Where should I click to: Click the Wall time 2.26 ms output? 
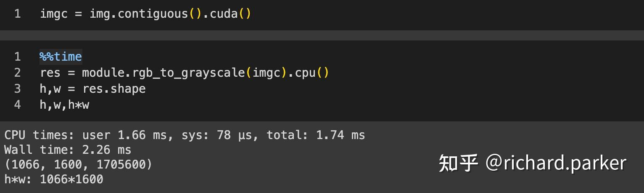tap(68, 150)
